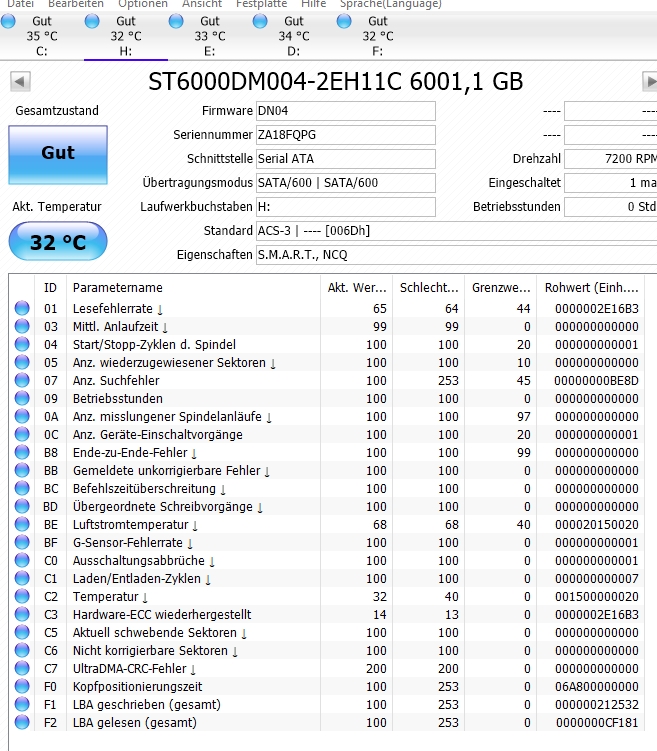
Task: Click status orb for Start/Stopp-Zyklen row
Action: [x=22, y=344]
